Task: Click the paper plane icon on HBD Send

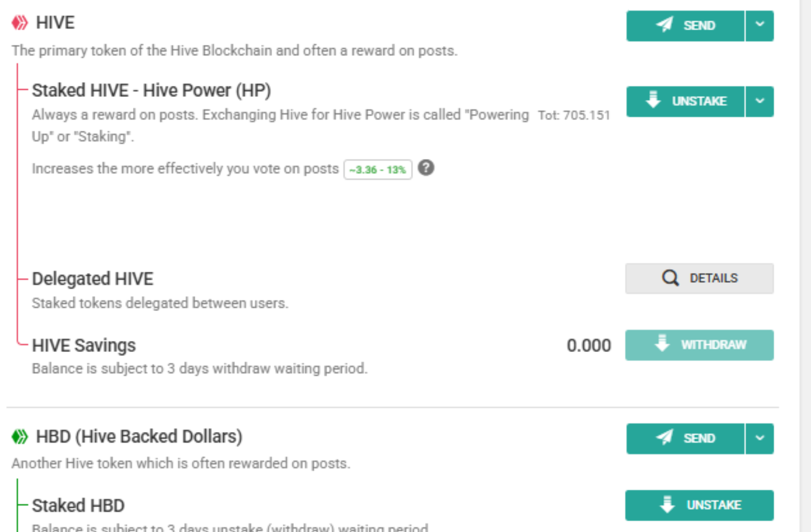Action: [x=664, y=437]
